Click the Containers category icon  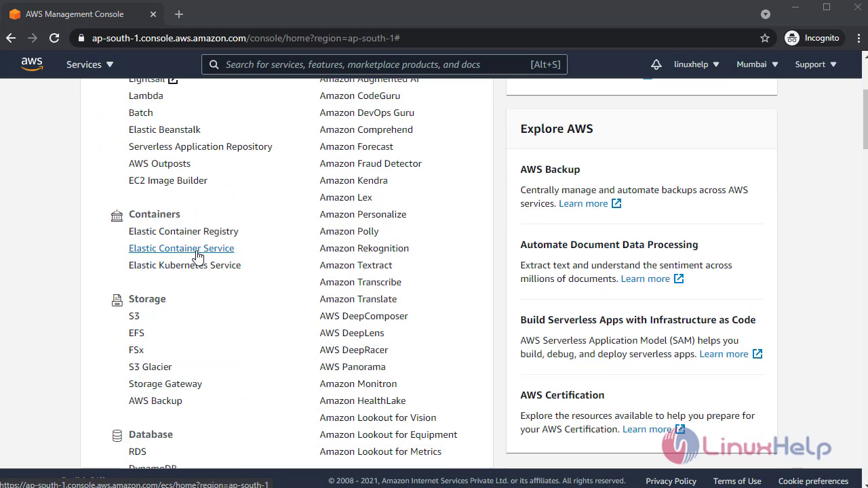(x=117, y=216)
